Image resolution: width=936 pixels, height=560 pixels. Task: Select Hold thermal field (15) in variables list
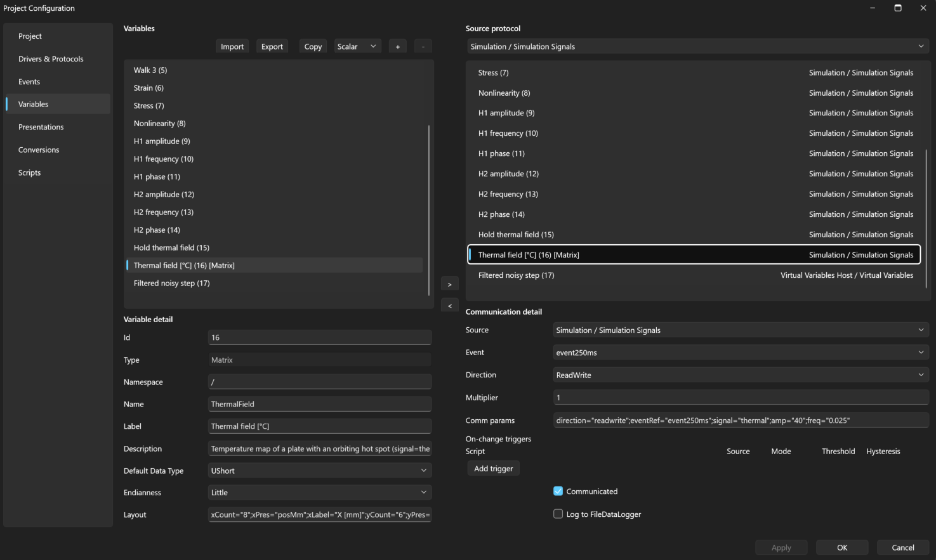coord(275,248)
